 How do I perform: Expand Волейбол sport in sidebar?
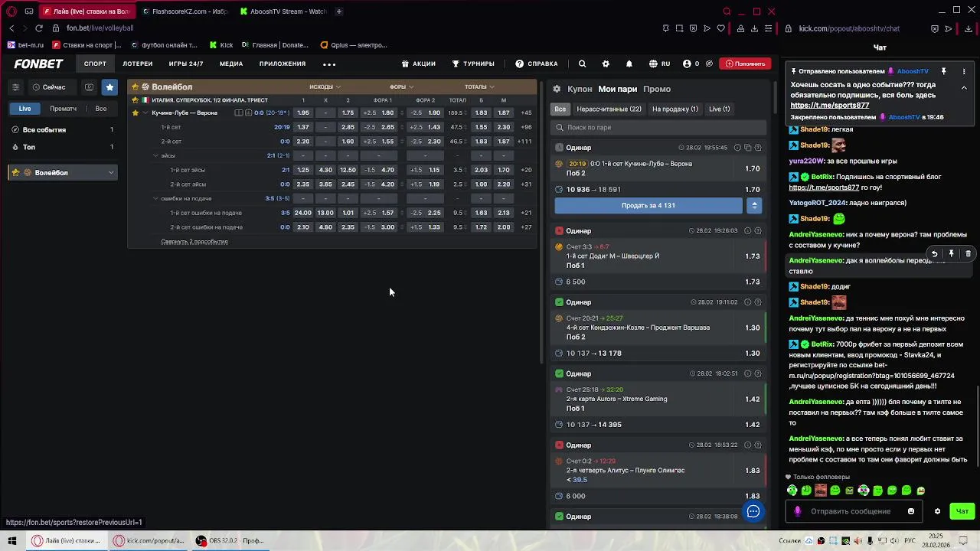click(x=111, y=173)
